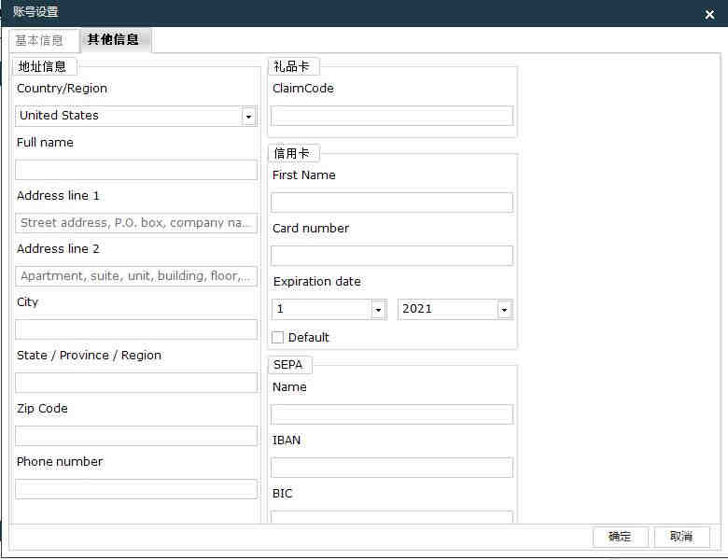728x560 pixels.
Task: Enable the Default checkbox
Action: click(277, 337)
